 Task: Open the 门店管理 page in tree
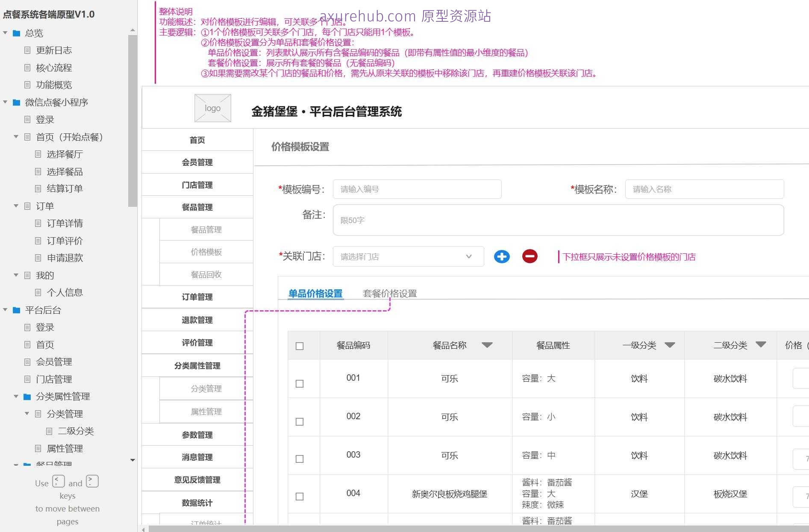coord(54,379)
